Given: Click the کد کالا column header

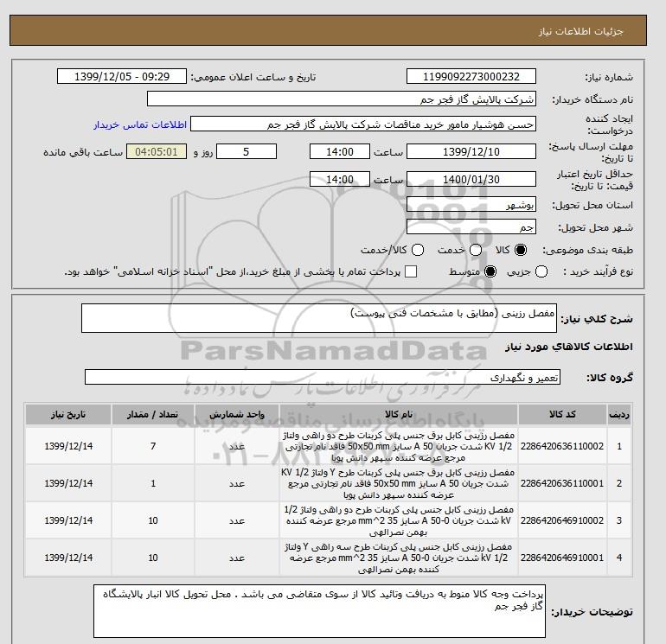Looking at the screenshot, I should [x=562, y=415].
